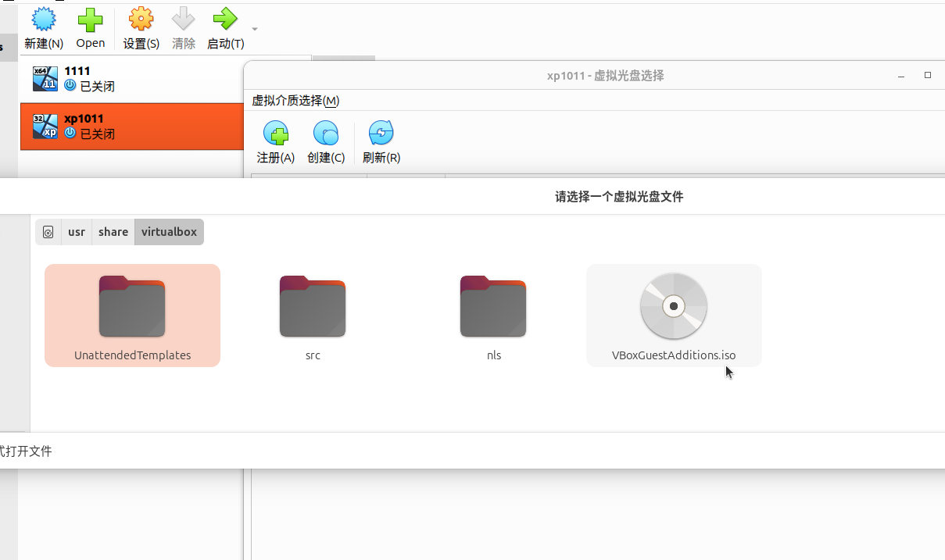Click the Refresh (刷新) icon

(381, 133)
